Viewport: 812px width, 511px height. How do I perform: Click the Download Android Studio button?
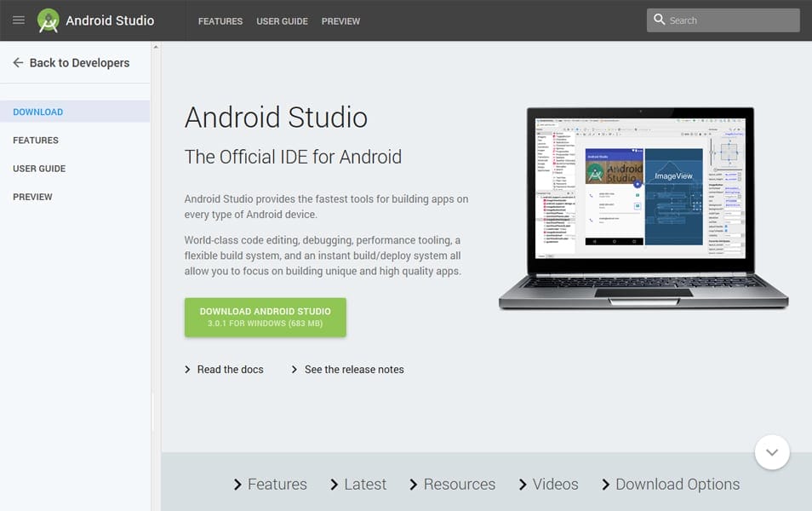tap(265, 317)
